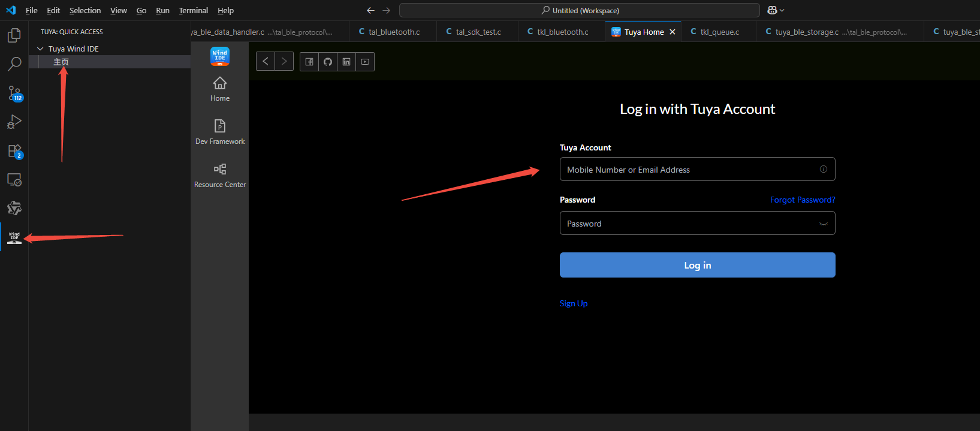
Task: Collapse the Tuya Wind IDE tree node
Action: pyautogui.click(x=40, y=49)
